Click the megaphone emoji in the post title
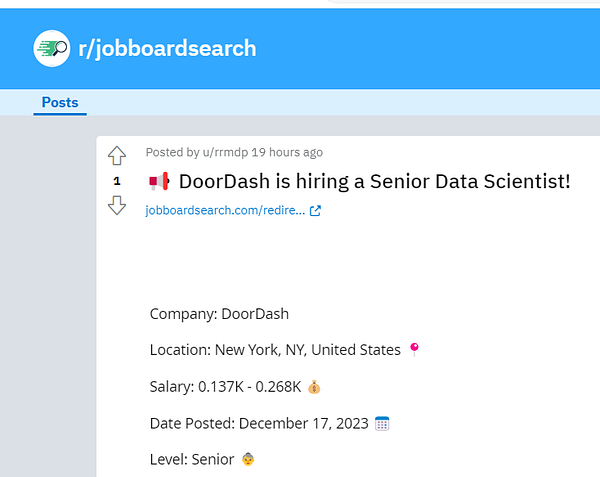 pyautogui.click(x=160, y=181)
